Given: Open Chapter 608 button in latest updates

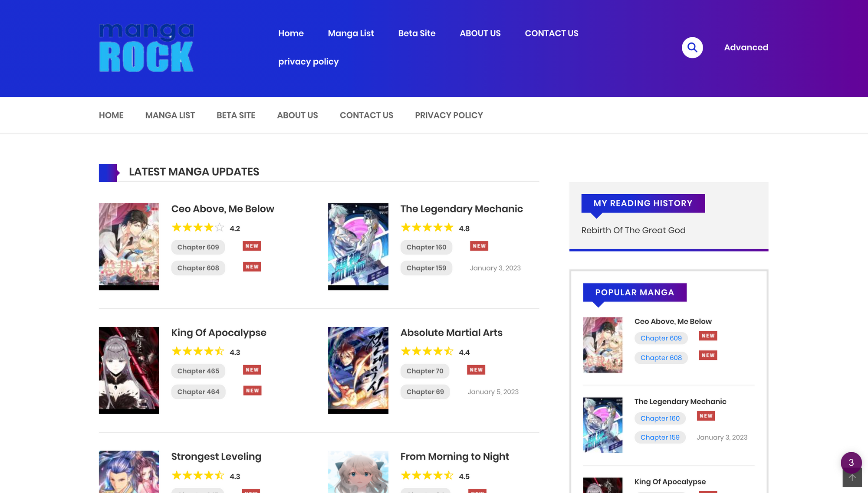Looking at the screenshot, I should pos(198,268).
